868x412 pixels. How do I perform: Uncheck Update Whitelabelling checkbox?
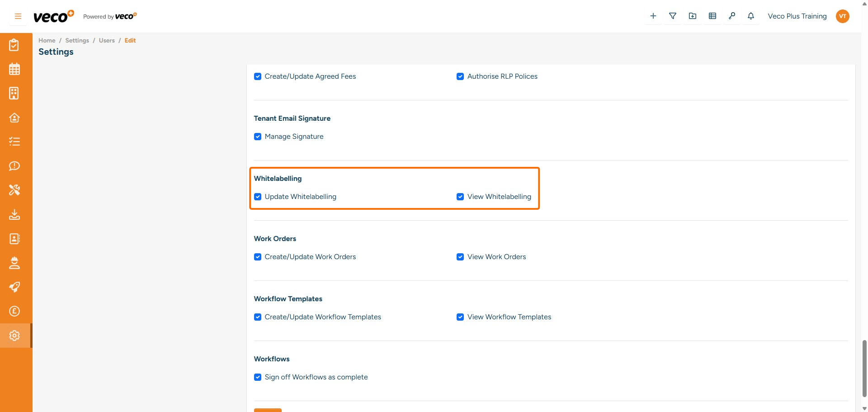pyautogui.click(x=258, y=197)
